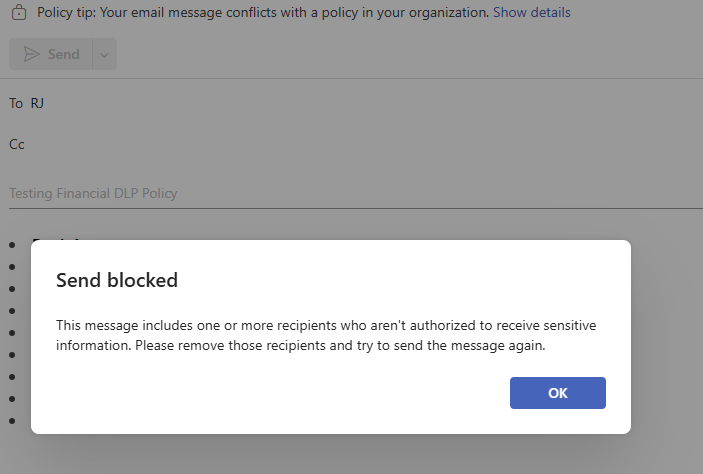Click the message body area below dialog
703x474 pixels.
pyautogui.click(x=352, y=454)
